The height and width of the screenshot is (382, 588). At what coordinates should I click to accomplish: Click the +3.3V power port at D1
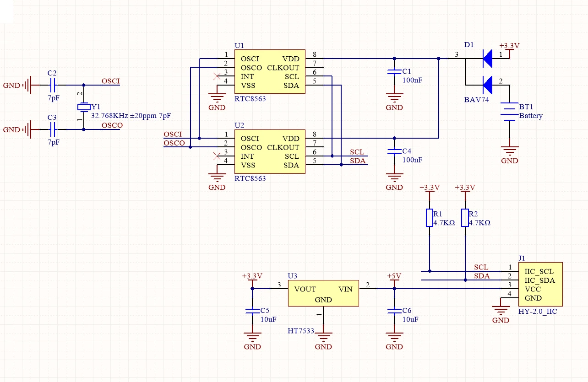509,46
